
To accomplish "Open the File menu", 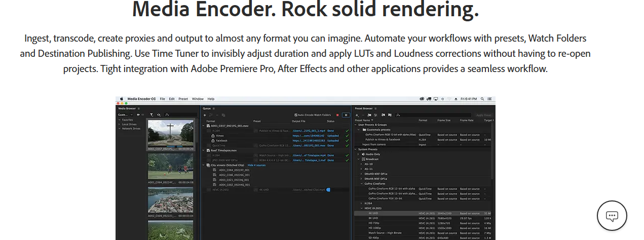I will click(162, 99).
